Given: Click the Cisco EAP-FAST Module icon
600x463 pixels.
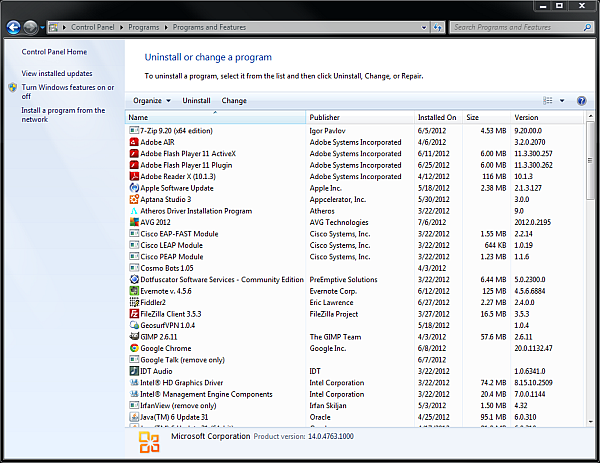Looking at the screenshot, I should 134,233.
